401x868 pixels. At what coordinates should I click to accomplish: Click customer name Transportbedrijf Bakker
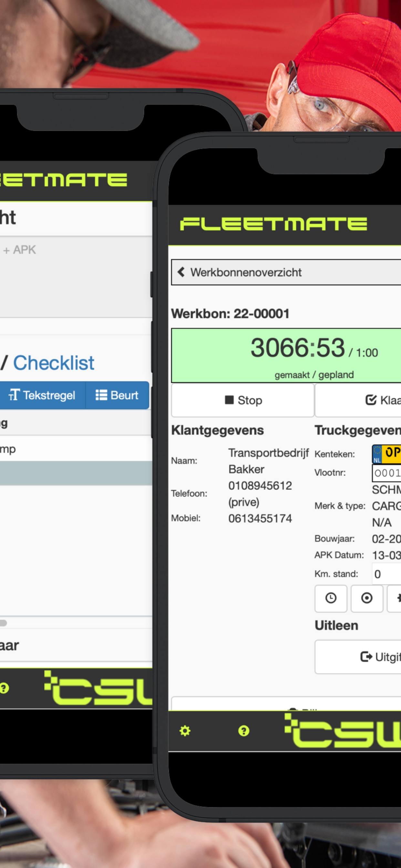[268, 461]
